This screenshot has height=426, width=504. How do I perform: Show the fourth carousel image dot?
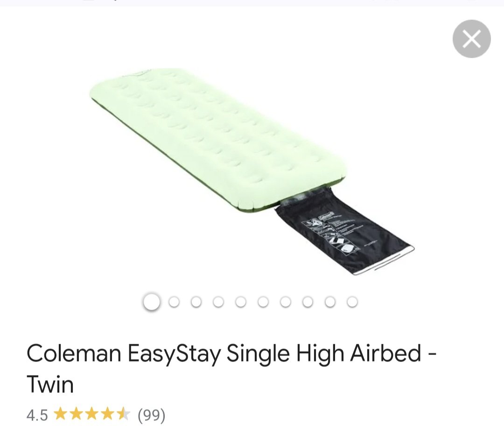click(x=218, y=302)
